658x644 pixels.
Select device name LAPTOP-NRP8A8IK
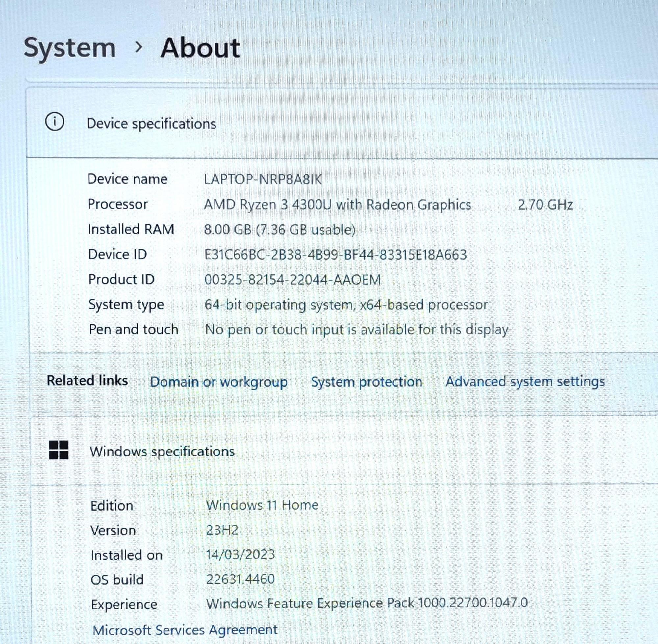(x=263, y=179)
